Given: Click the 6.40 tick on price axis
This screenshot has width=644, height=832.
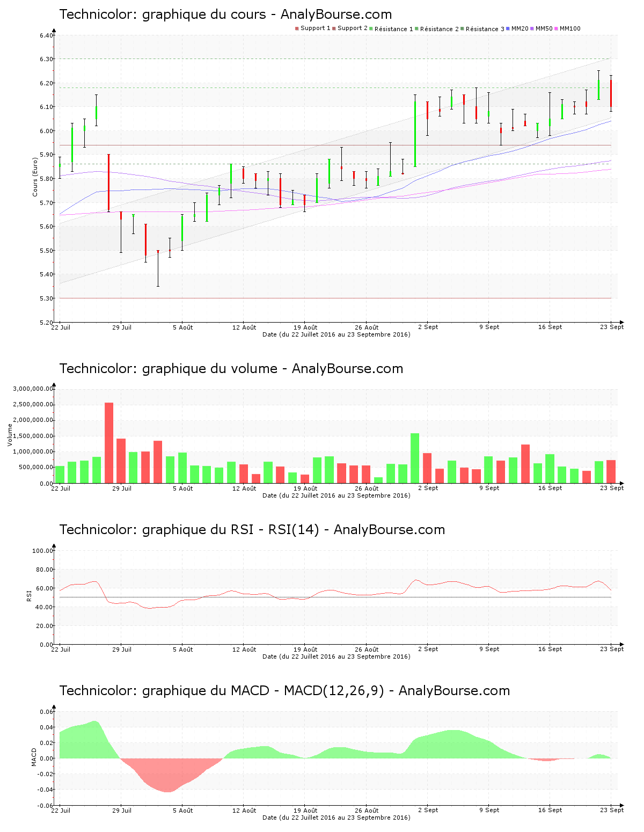Looking at the screenshot, I should [x=47, y=35].
